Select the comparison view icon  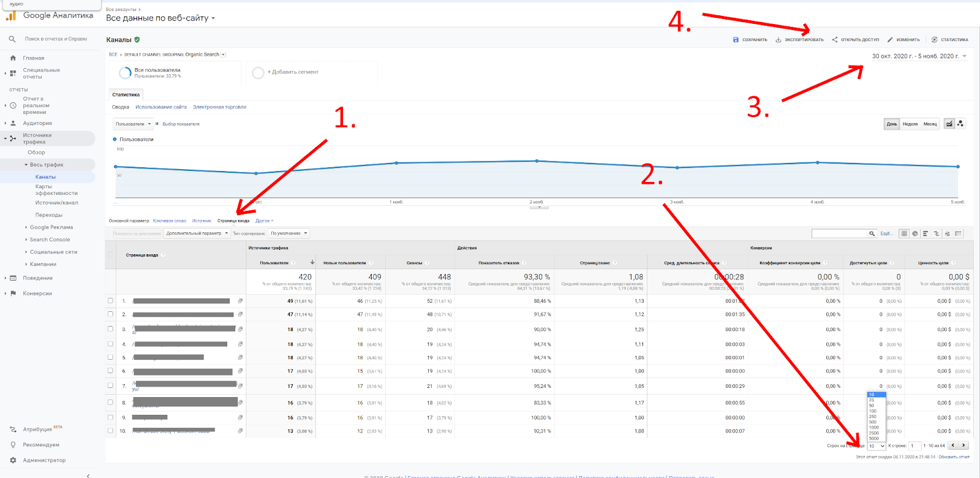point(937,233)
